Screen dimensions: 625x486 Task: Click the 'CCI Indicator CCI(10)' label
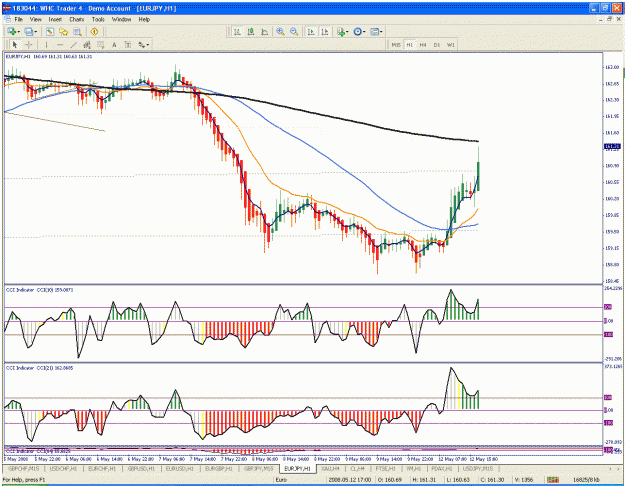(x=39, y=290)
